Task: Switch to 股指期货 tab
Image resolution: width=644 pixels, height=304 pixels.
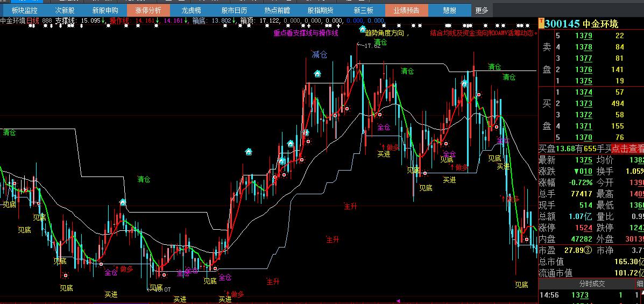Action: point(320,10)
